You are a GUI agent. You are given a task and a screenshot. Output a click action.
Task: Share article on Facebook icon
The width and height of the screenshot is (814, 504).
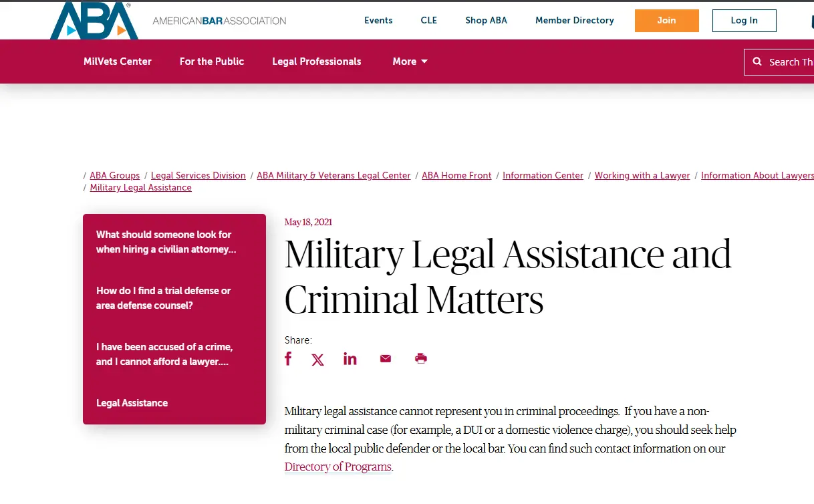288,359
